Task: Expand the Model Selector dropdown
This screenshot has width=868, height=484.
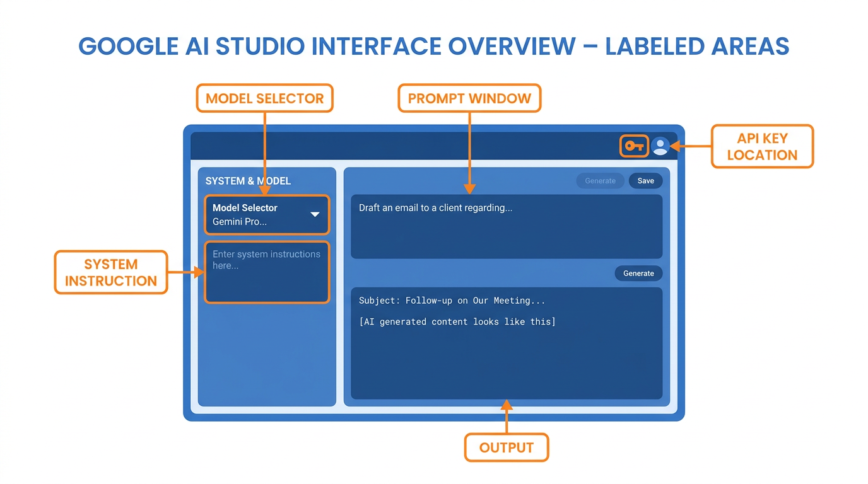Action: click(267, 215)
